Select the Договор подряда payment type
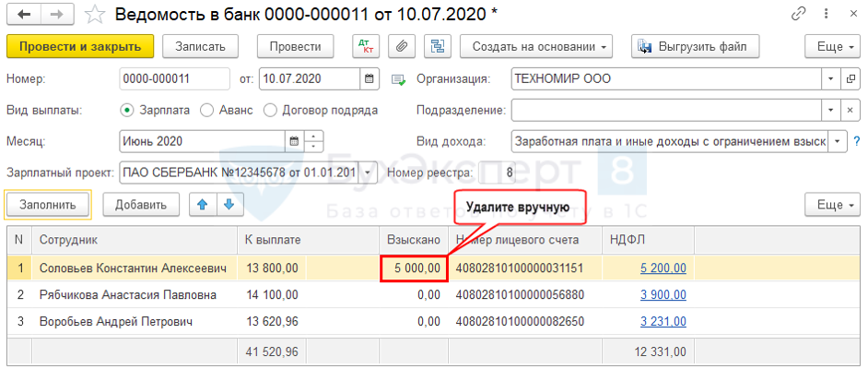The image size is (868, 369). click(x=270, y=110)
